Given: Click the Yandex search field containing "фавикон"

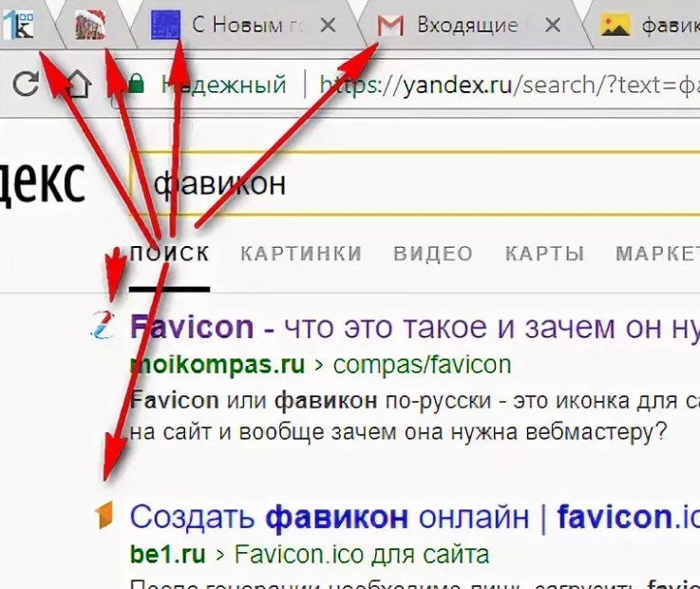Looking at the screenshot, I should click(415, 183).
